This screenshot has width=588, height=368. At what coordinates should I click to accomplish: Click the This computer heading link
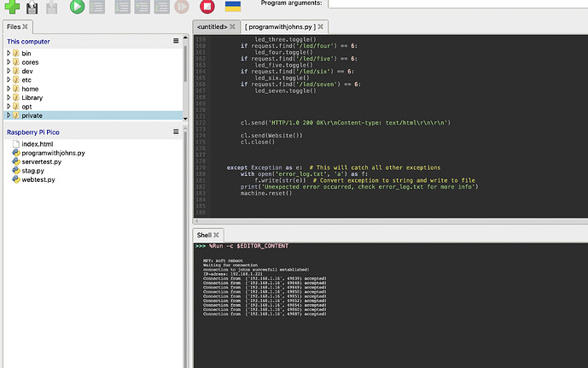(x=28, y=42)
